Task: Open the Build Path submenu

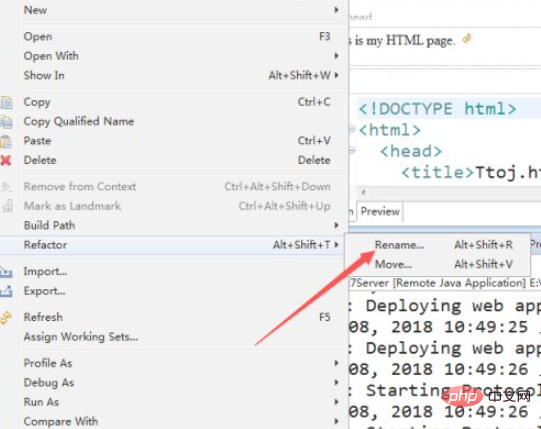Action: pyautogui.click(x=336, y=225)
